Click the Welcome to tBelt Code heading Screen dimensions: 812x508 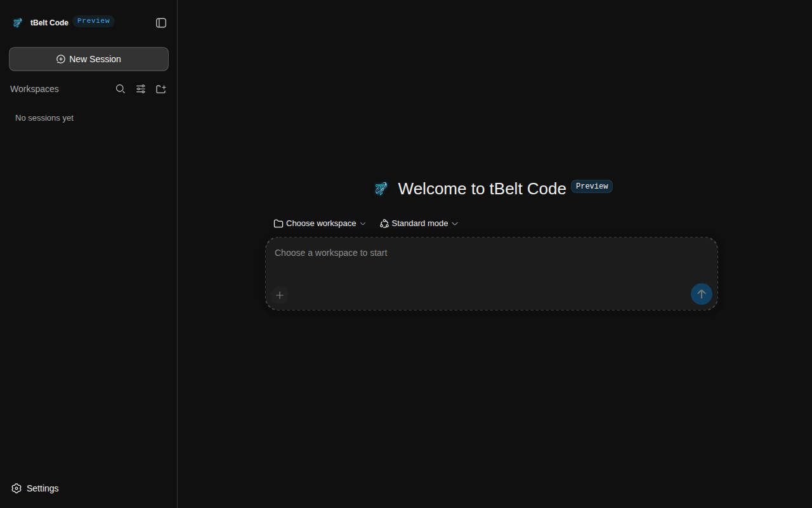[x=482, y=189]
